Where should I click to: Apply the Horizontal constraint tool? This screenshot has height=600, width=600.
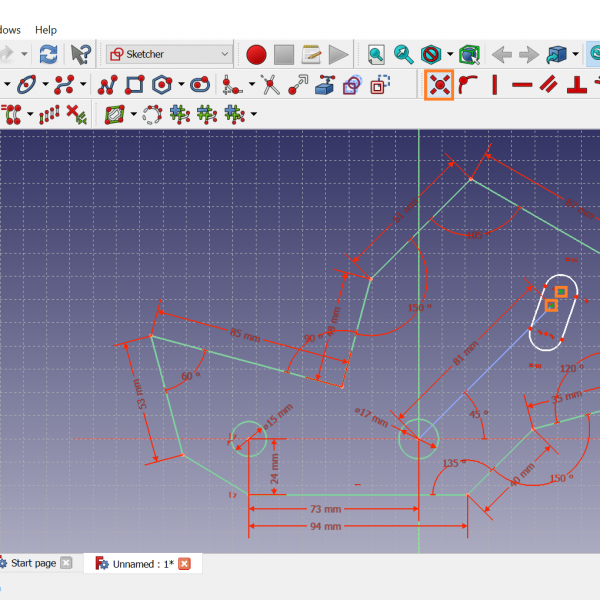522,85
